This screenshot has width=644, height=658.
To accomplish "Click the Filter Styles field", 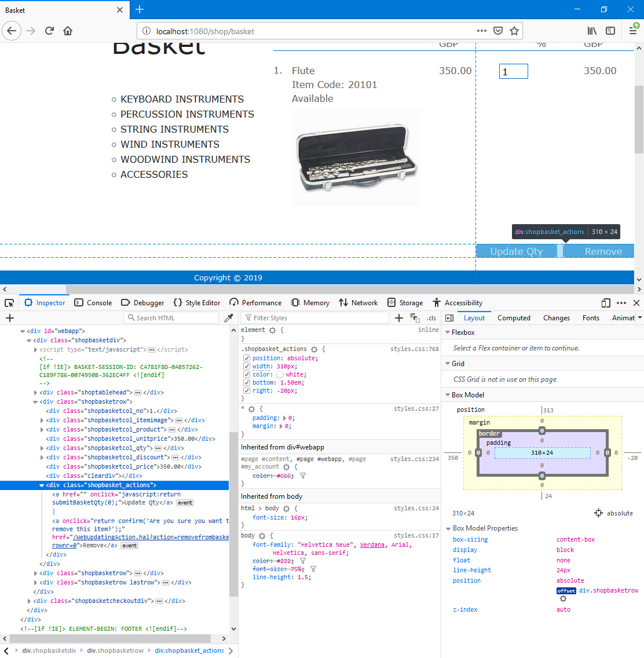I will click(x=314, y=318).
